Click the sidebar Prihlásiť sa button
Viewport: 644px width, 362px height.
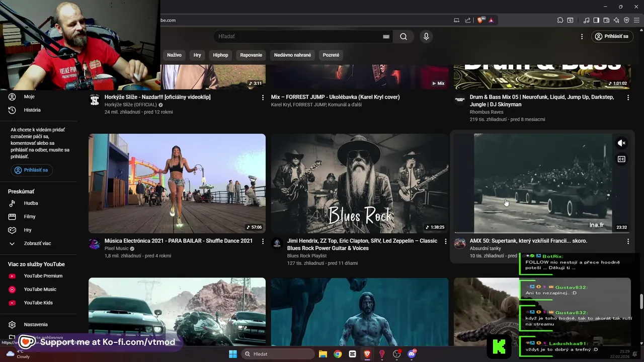[32, 170]
